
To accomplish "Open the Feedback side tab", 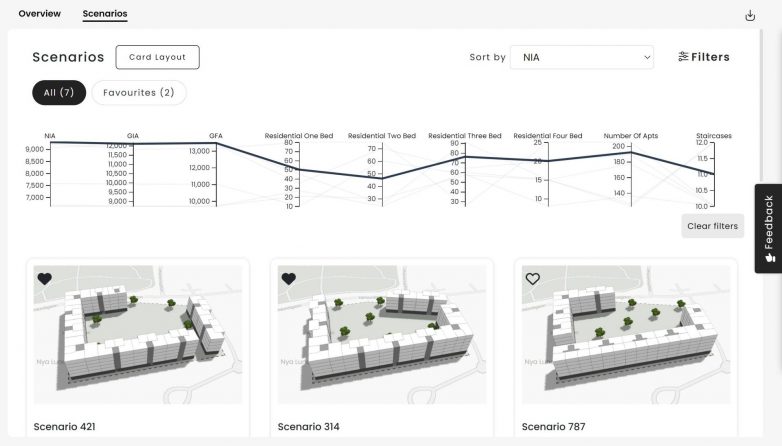I will [768, 228].
